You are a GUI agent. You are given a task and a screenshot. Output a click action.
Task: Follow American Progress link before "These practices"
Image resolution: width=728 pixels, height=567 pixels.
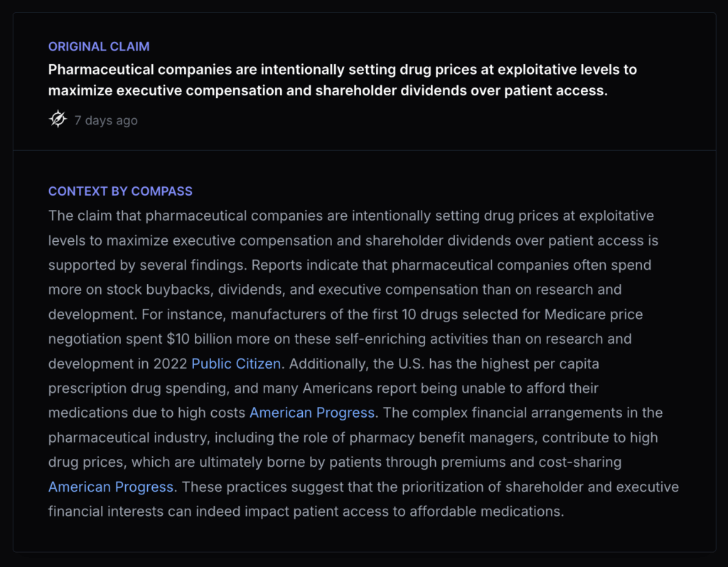coord(111,487)
